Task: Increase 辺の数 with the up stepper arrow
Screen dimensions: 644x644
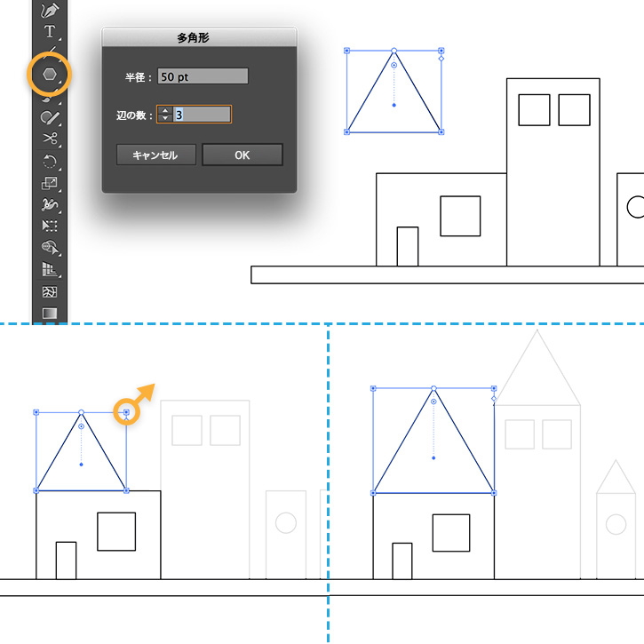Action: (165, 110)
